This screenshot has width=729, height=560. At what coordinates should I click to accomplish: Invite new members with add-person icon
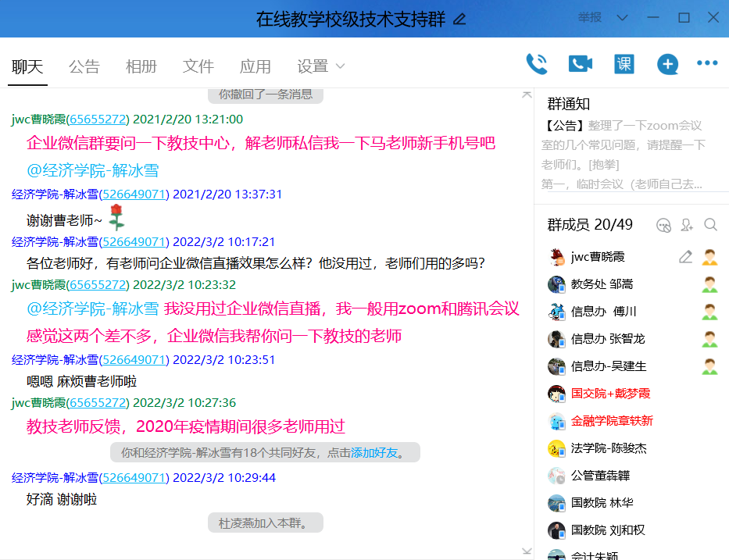tap(687, 225)
